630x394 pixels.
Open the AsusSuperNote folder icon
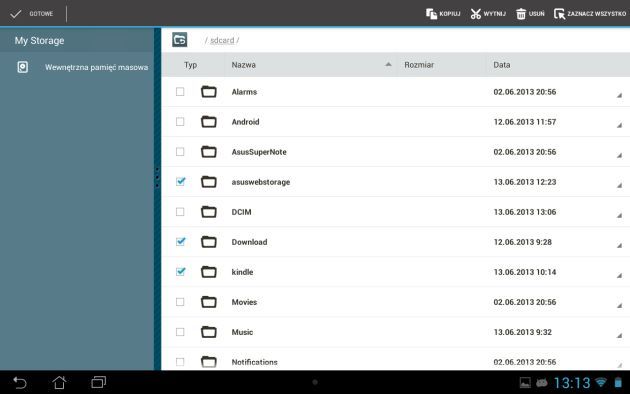tap(209, 152)
